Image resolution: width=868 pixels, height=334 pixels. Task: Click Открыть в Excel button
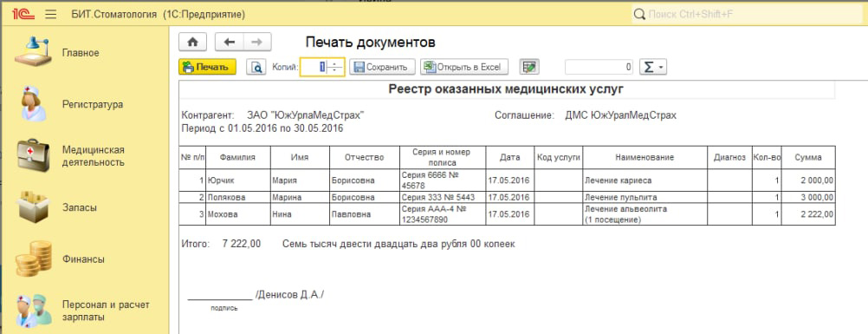(x=464, y=67)
